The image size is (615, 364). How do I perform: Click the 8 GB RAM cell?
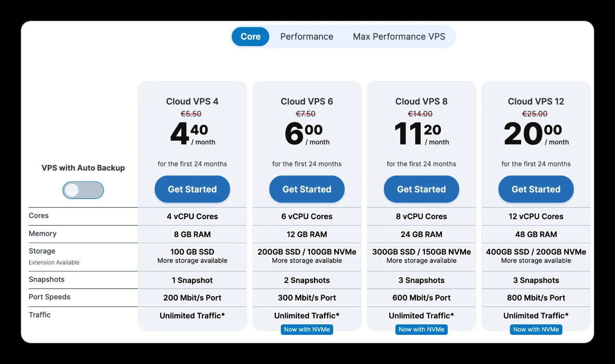[192, 234]
